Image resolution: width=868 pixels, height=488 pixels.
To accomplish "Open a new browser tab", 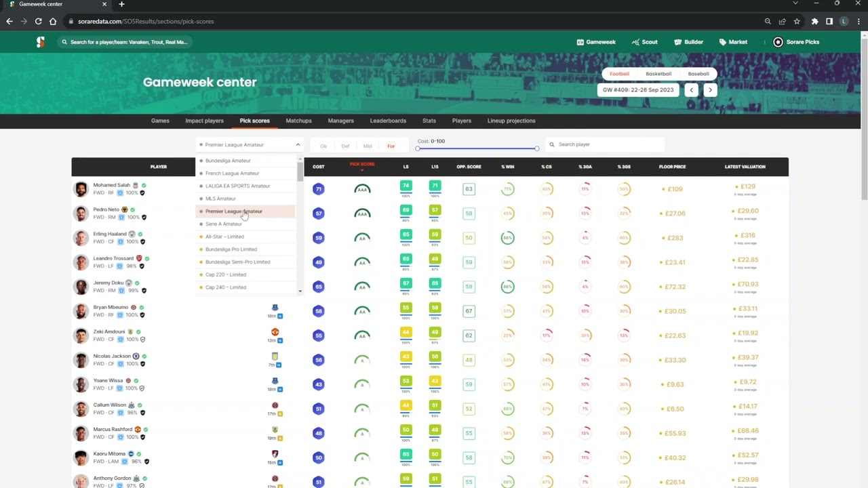I will tap(121, 4).
